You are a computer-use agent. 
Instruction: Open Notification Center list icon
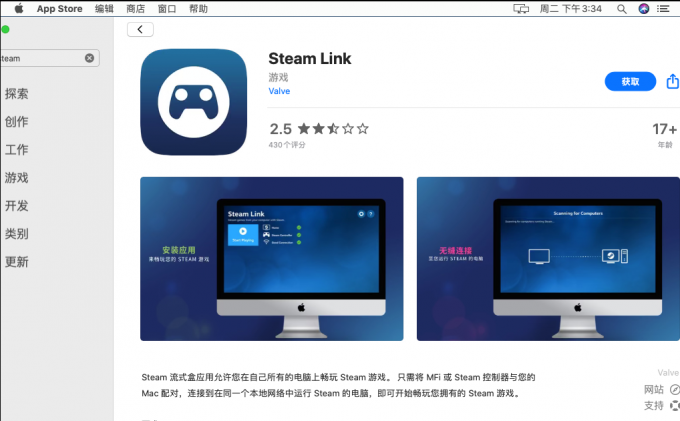663,9
